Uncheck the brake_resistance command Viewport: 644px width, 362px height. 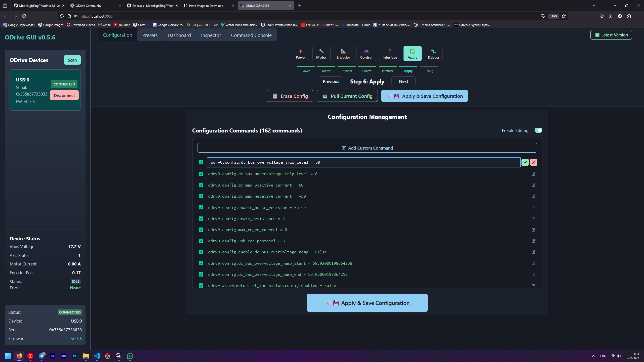click(x=201, y=218)
